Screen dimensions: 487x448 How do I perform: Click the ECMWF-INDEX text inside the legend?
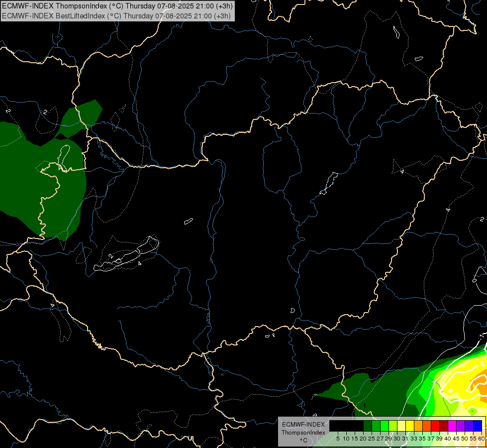303,425
